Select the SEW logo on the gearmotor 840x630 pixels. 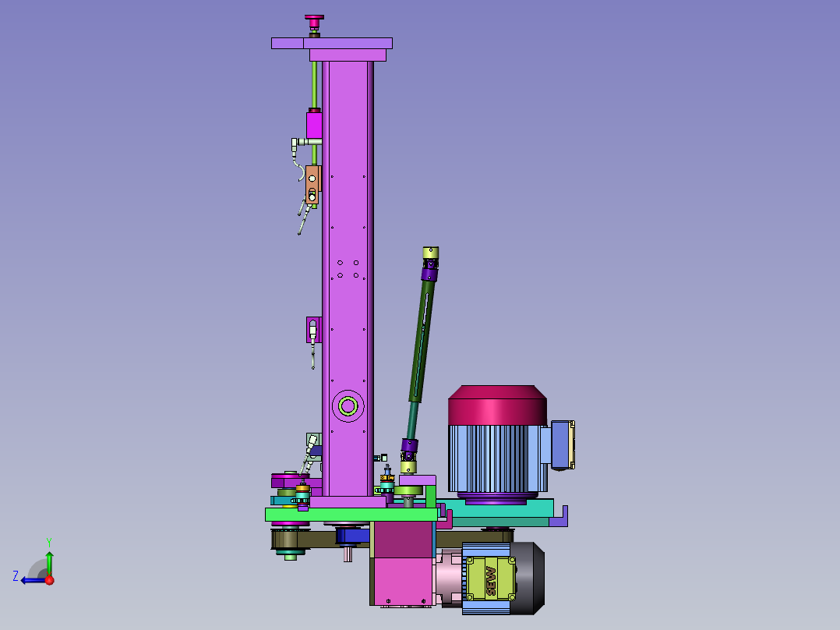pyautogui.click(x=490, y=582)
